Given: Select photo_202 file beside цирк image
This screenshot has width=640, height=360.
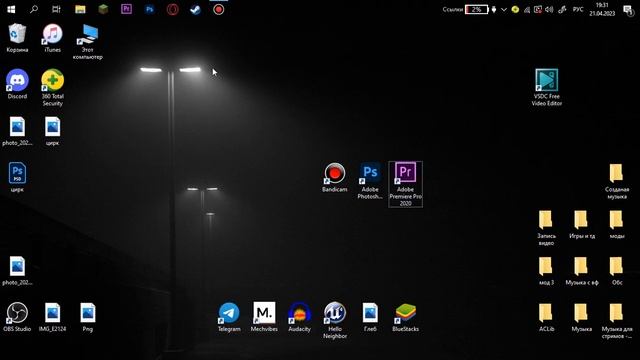Looking at the screenshot, I should click(x=17, y=131).
